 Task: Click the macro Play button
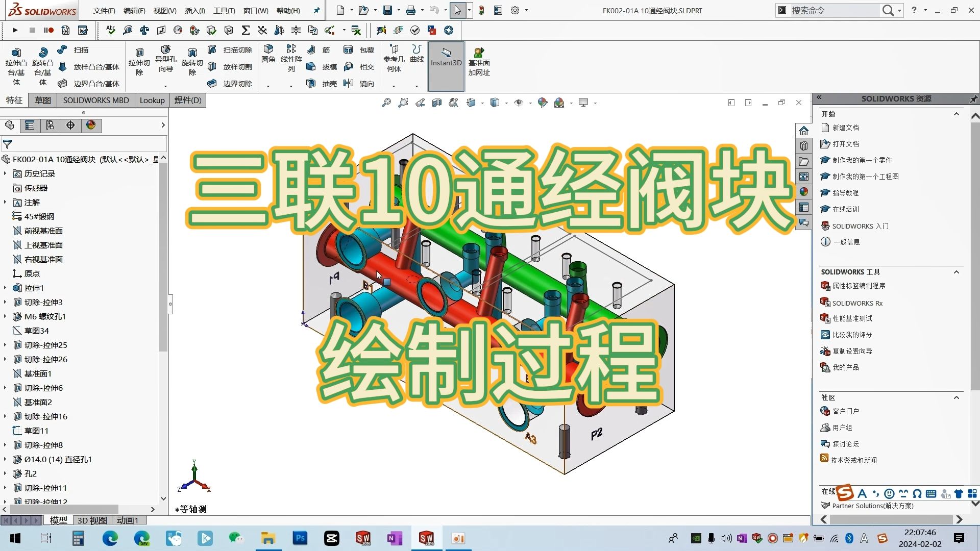(15, 31)
